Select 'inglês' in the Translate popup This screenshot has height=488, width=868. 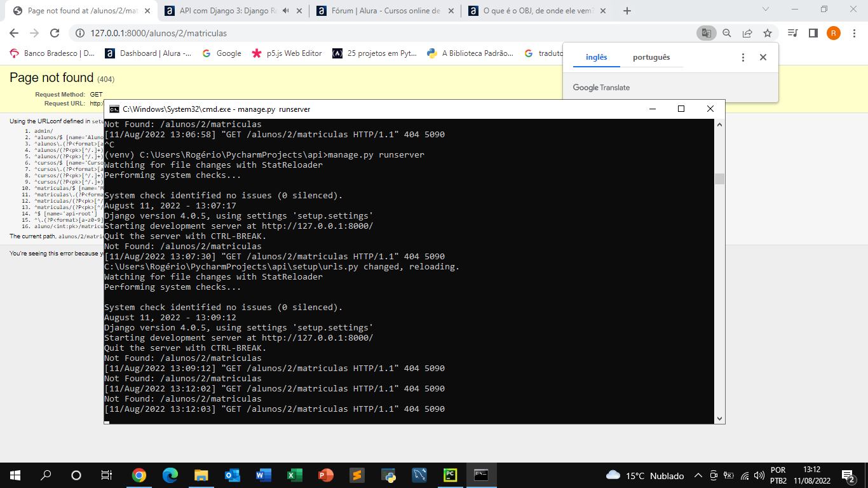click(596, 57)
